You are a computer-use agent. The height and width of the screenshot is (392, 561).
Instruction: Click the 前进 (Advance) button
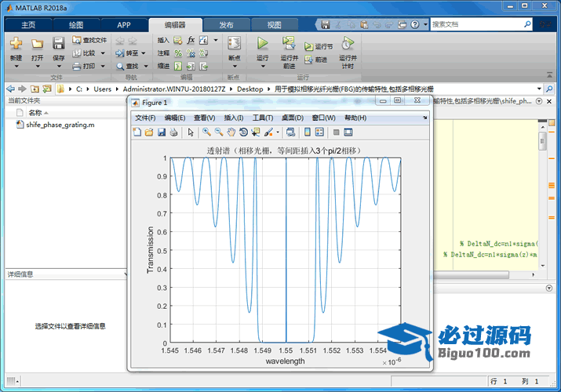coord(316,60)
